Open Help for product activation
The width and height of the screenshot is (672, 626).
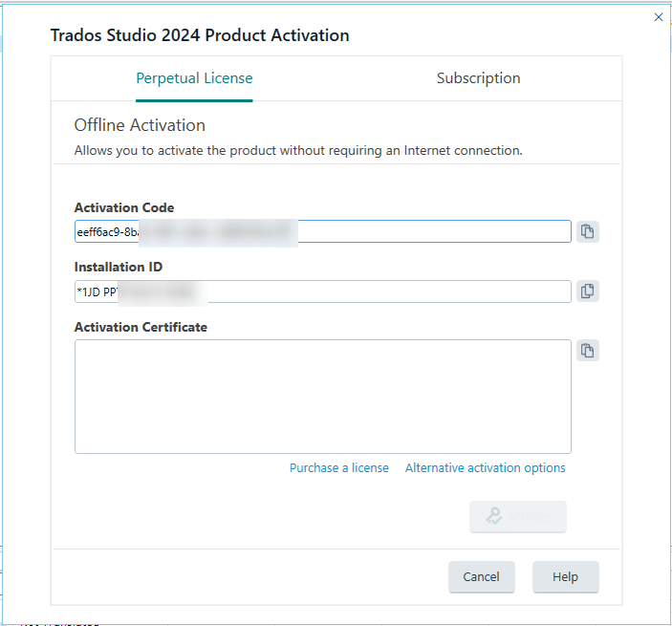point(565,576)
